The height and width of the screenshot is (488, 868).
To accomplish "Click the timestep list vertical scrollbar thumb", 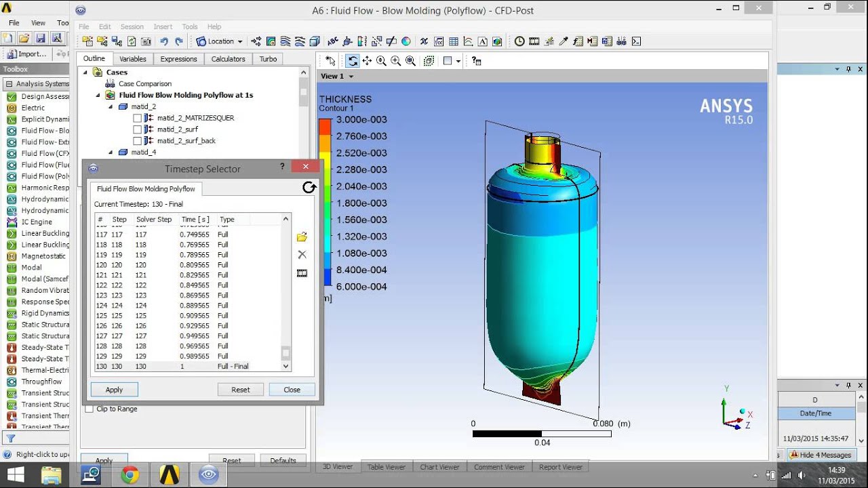I will [x=286, y=353].
